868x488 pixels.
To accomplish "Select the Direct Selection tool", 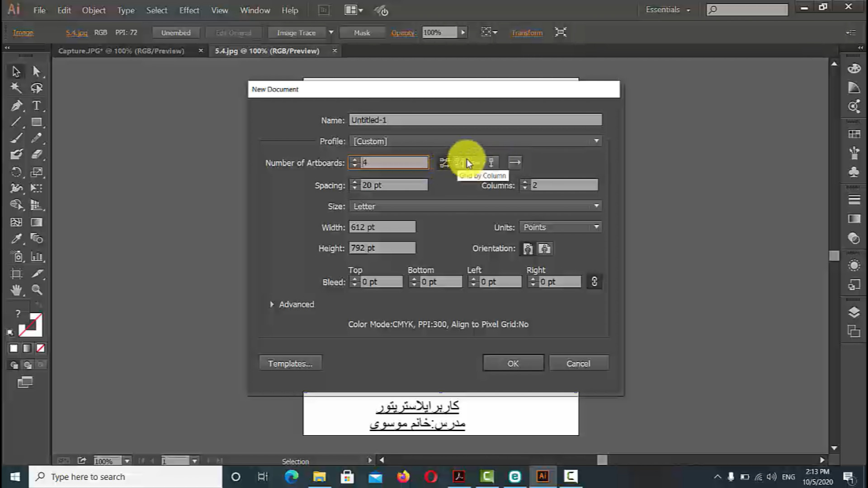I will 36,71.
